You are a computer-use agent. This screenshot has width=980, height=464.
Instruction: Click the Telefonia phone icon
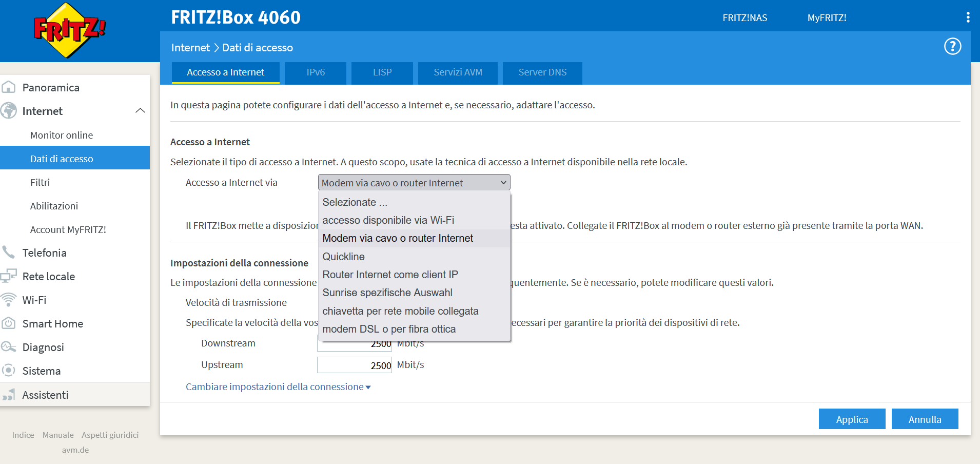[8, 253]
